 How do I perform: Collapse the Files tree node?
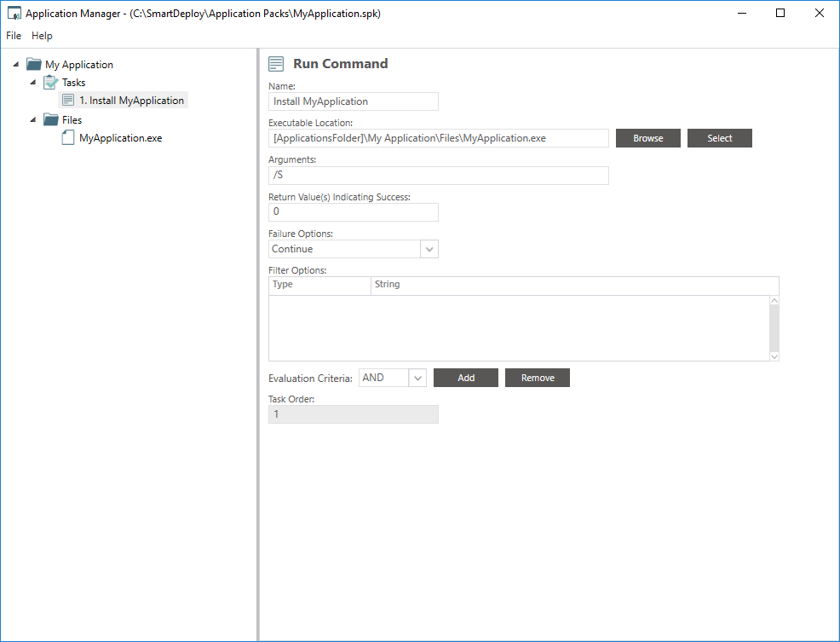click(33, 119)
